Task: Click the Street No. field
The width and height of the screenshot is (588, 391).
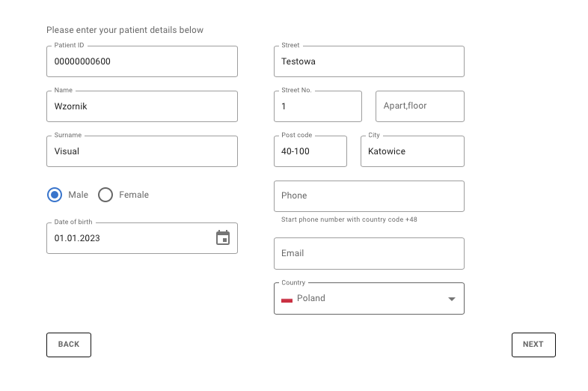Action: coord(318,106)
